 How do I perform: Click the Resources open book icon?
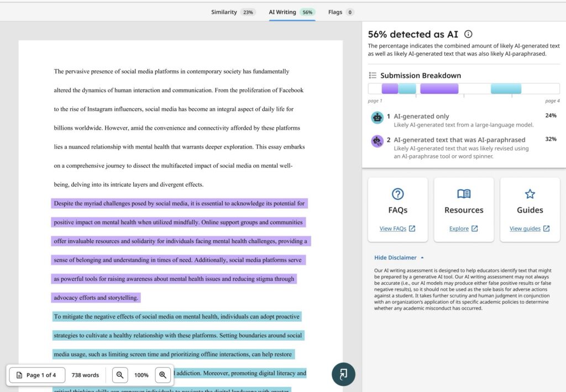pyautogui.click(x=464, y=194)
